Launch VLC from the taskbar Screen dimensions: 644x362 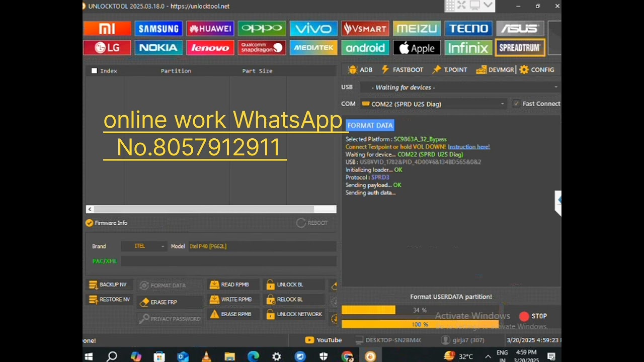[x=206, y=356]
